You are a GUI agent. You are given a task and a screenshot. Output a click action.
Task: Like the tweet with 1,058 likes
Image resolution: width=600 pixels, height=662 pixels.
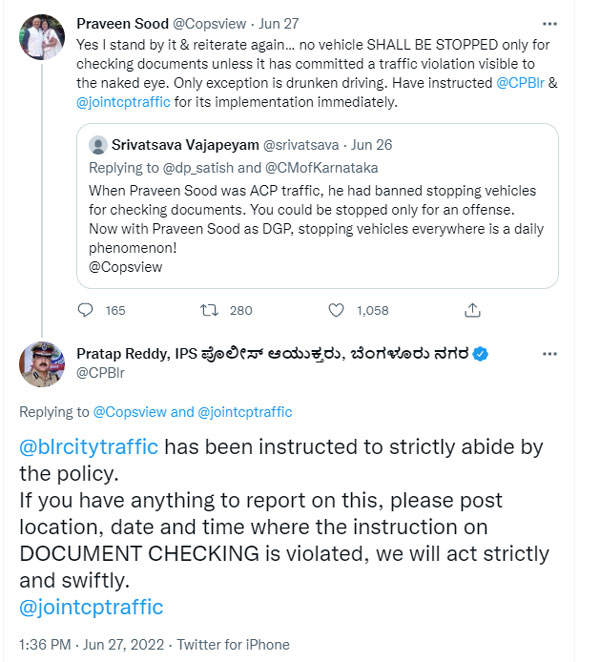click(x=337, y=310)
